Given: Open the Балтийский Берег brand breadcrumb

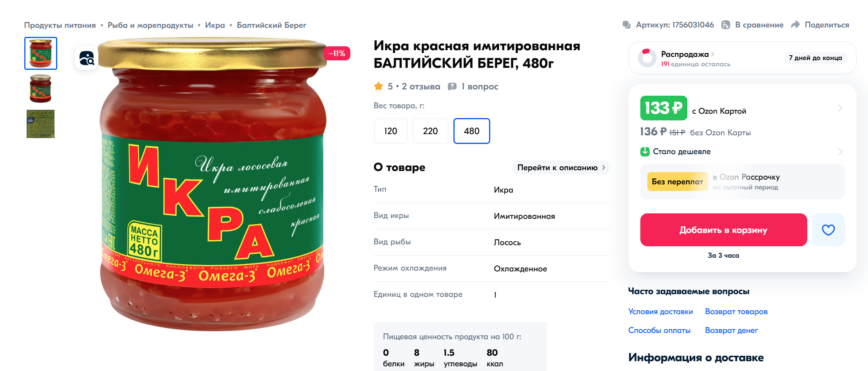Looking at the screenshot, I should click(x=272, y=25).
